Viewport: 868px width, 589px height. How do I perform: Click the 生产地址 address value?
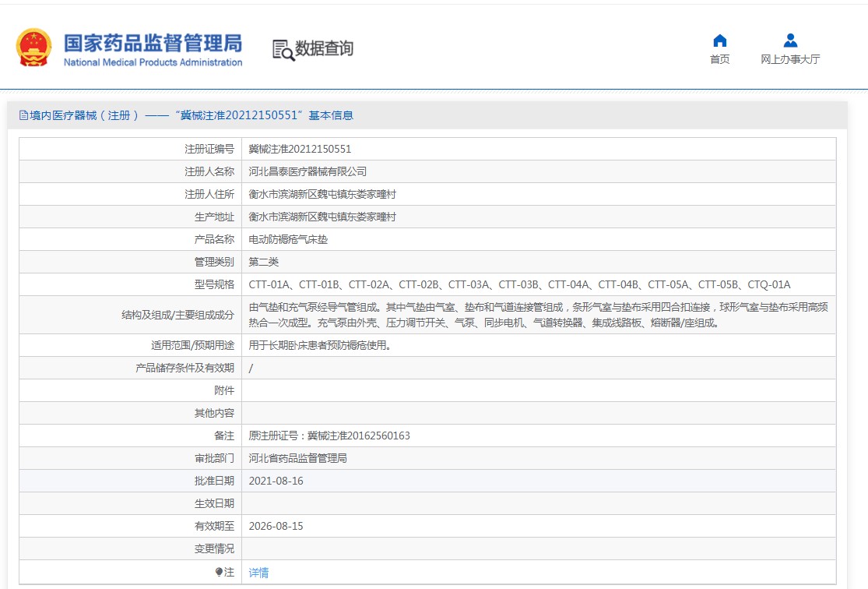click(x=322, y=217)
